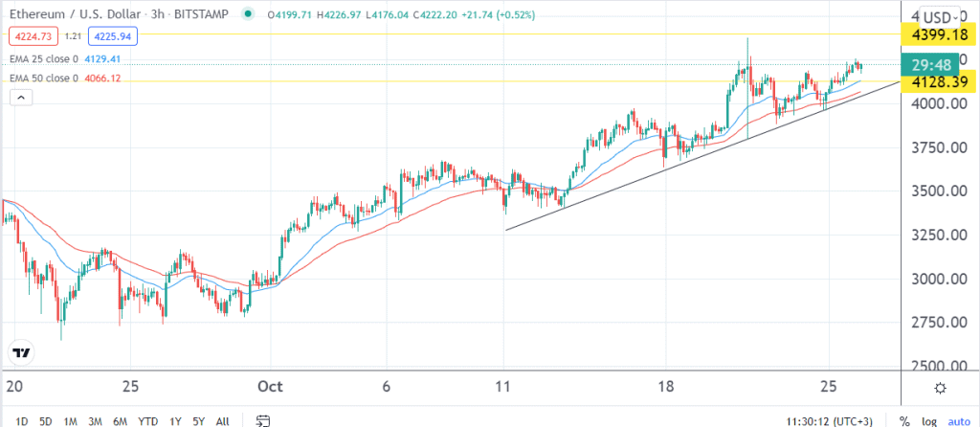Click the EMA 50 value 4066.12
The width and height of the screenshot is (980, 427).
pos(100,79)
